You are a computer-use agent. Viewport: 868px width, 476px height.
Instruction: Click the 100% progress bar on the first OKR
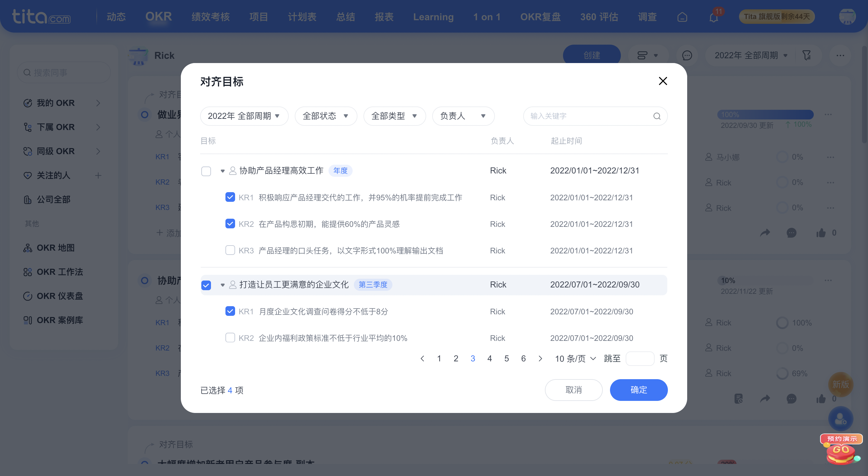pyautogui.click(x=765, y=115)
